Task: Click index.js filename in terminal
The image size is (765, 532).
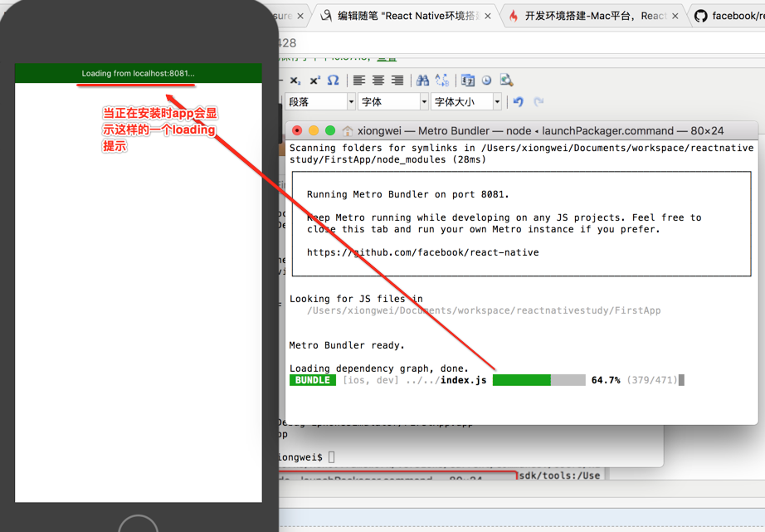Action: (x=464, y=380)
